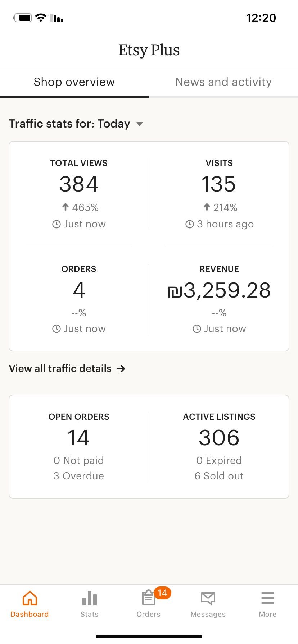Open the Messages envelope icon
Image resolution: width=298 pixels, height=644 pixels.
(208, 598)
